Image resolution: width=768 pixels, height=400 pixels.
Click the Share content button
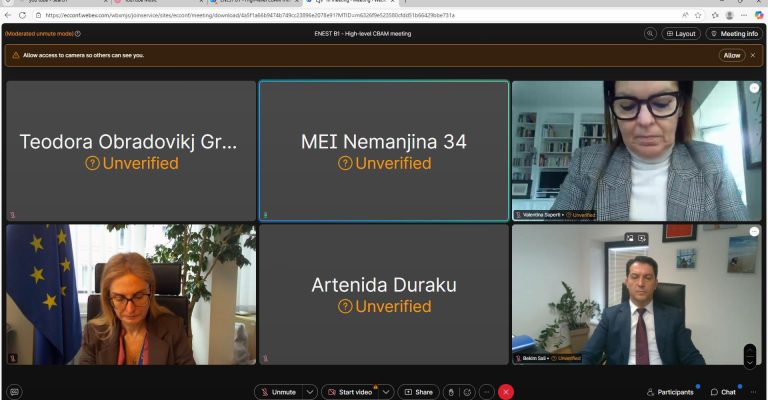pos(418,392)
